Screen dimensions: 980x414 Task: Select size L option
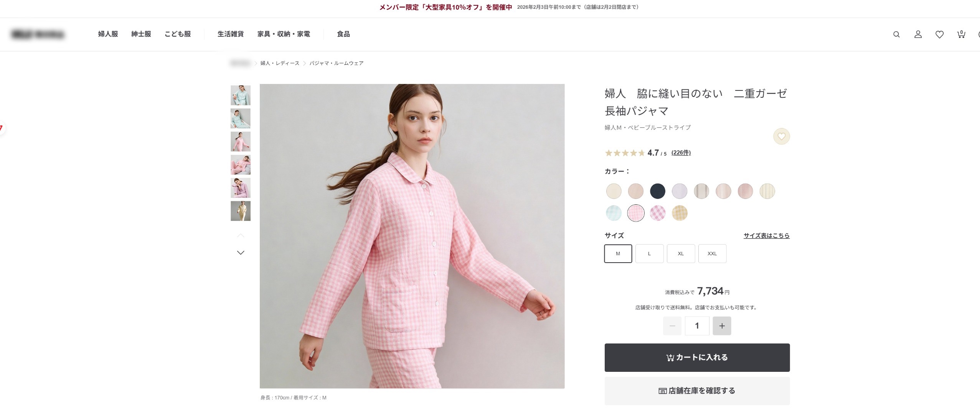(x=649, y=253)
